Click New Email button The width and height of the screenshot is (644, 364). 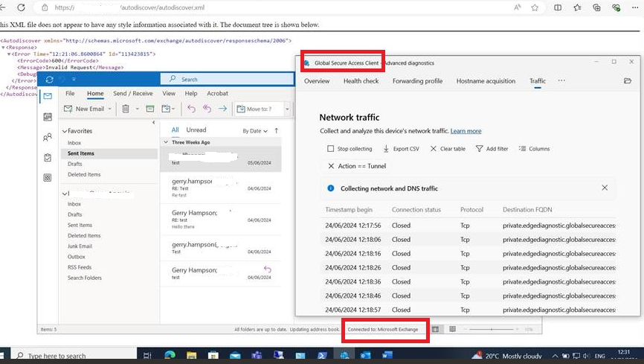pos(84,109)
